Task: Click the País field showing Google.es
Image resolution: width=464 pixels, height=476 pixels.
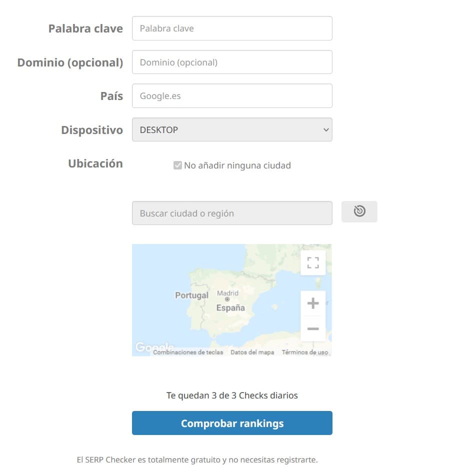Action: click(232, 96)
